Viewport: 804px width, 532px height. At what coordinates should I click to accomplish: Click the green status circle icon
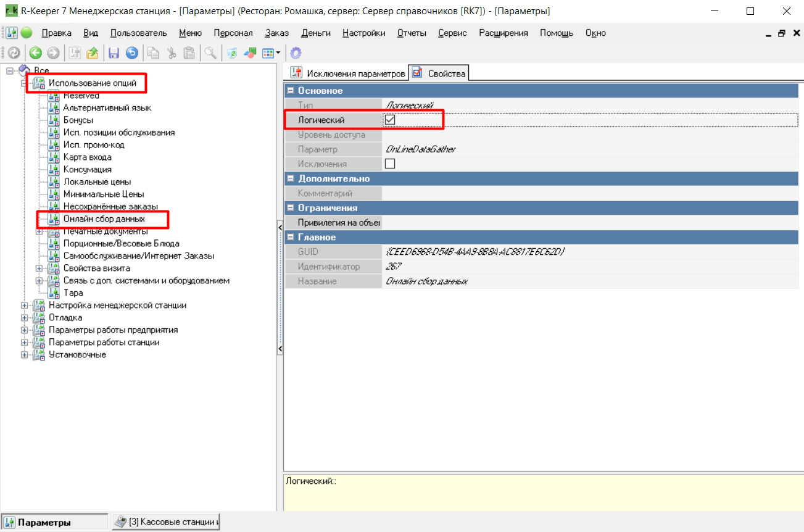pos(27,33)
